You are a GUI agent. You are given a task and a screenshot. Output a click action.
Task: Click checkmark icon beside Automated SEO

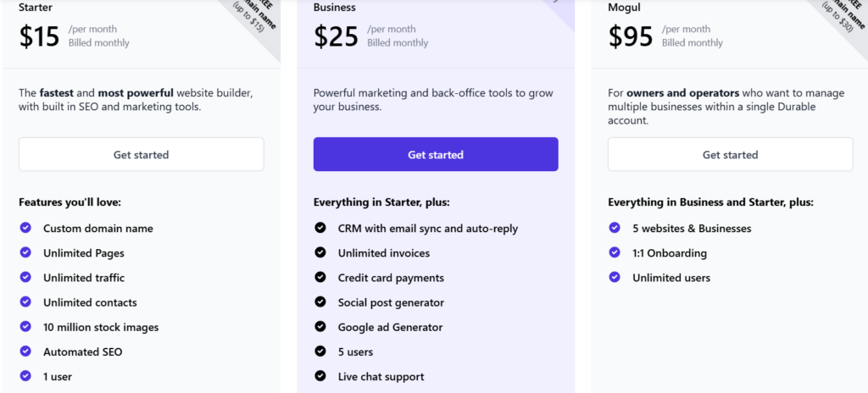pos(25,351)
